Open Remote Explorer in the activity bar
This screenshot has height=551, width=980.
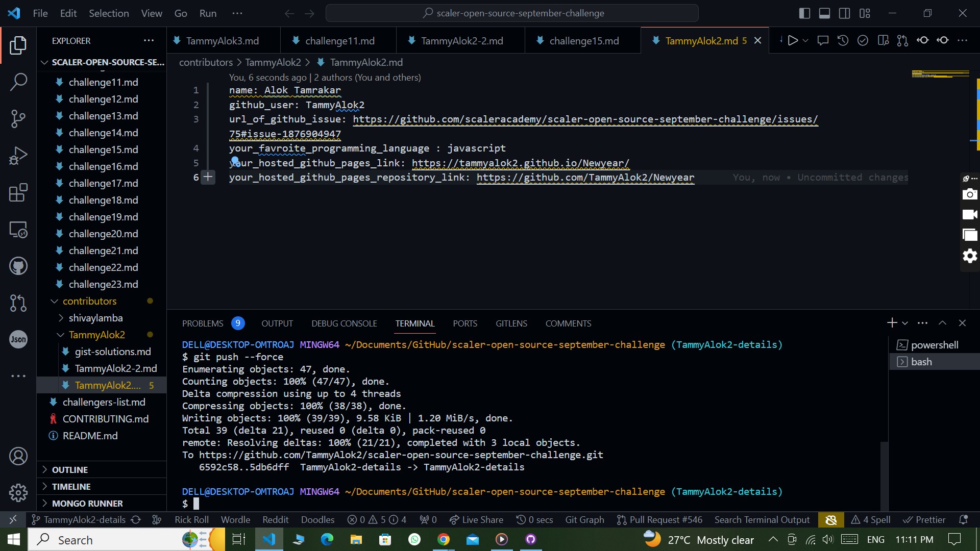click(18, 230)
